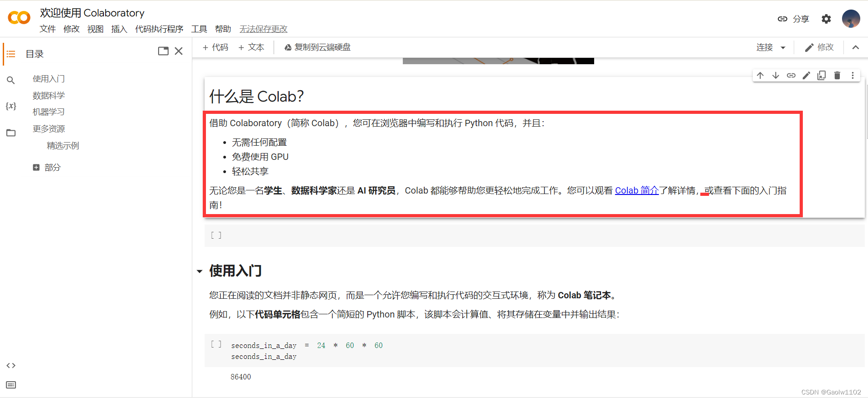The width and height of the screenshot is (868, 399).
Task: Click the 无需任何配置 bullet text
Action: point(259,143)
